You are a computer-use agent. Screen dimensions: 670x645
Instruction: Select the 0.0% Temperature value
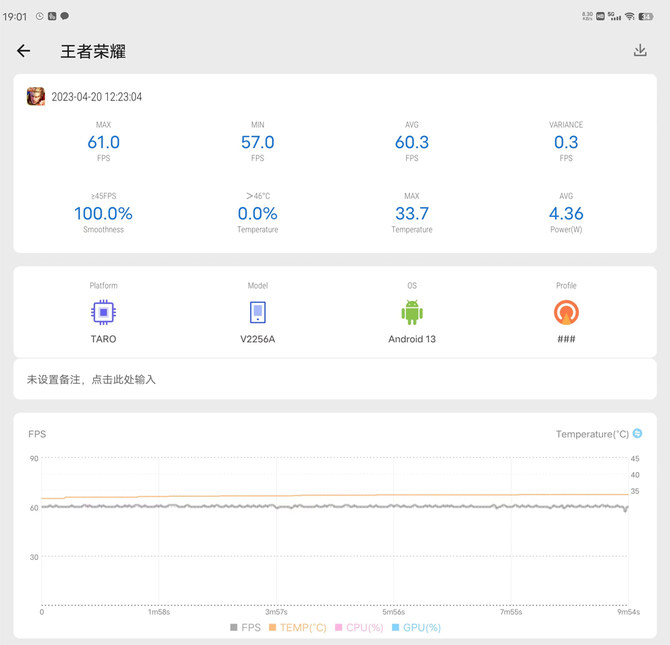[258, 214]
